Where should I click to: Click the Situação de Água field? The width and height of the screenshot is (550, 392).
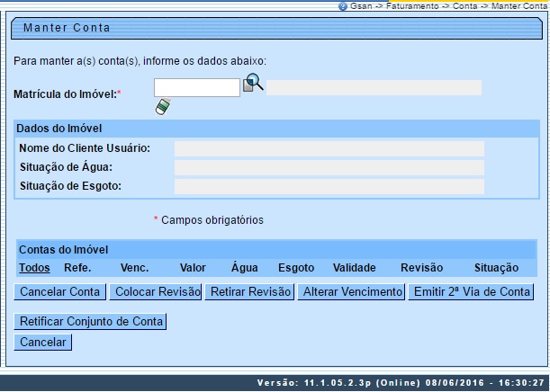click(329, 167)
